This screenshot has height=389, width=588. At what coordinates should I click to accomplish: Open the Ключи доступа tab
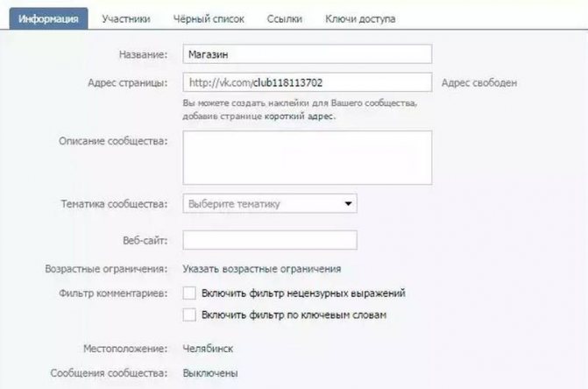tap(360, 18)
